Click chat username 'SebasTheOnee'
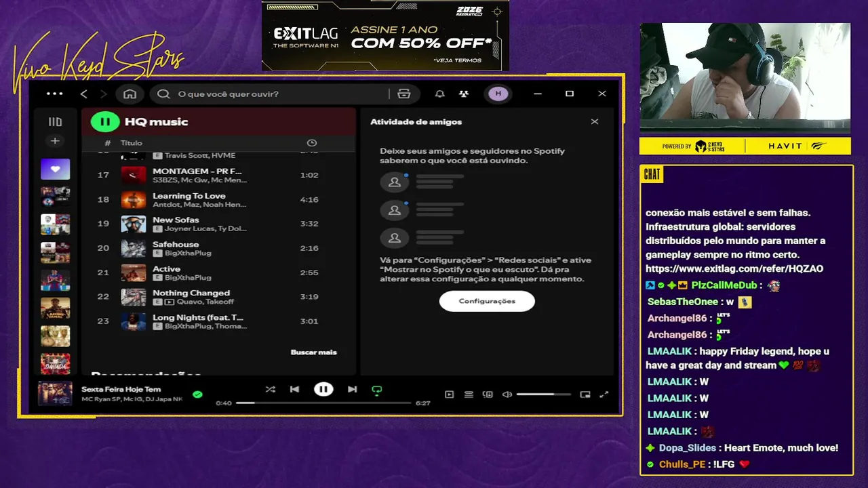 pos(683,302)
